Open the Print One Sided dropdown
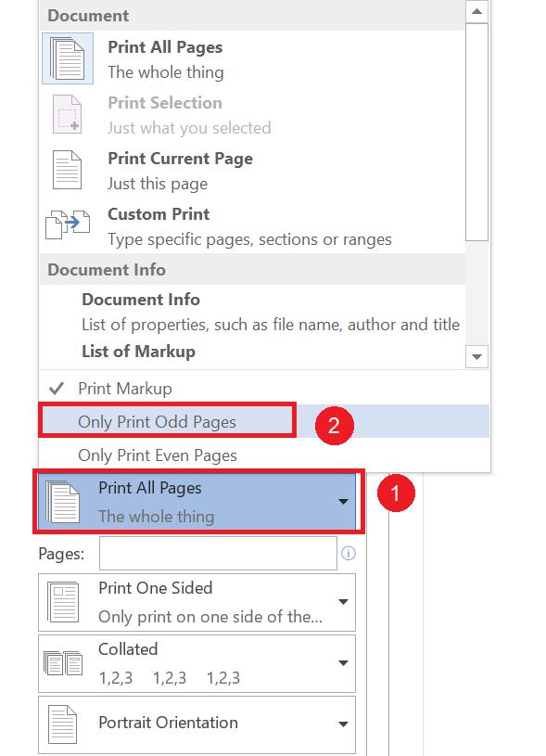 click(x=341, y=601)
